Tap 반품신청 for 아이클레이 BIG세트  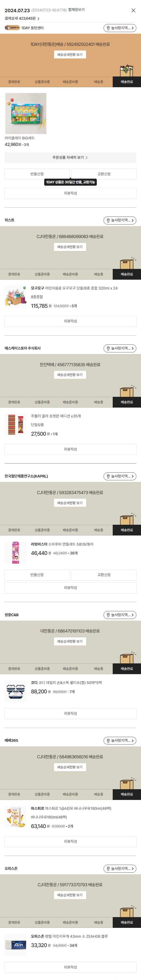pyautogui.click(x=37, y=174)
